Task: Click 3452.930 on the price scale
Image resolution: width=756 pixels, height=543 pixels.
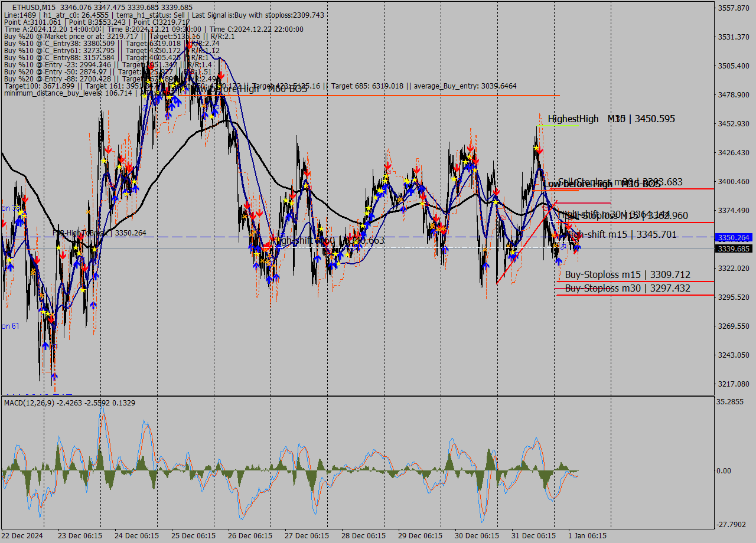Action: (x=734, y=124)
